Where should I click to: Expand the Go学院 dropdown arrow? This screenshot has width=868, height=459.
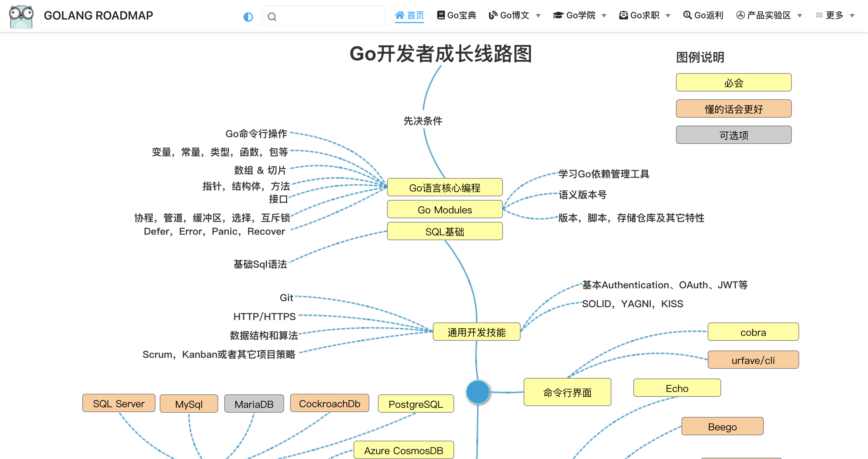(604, 16)
